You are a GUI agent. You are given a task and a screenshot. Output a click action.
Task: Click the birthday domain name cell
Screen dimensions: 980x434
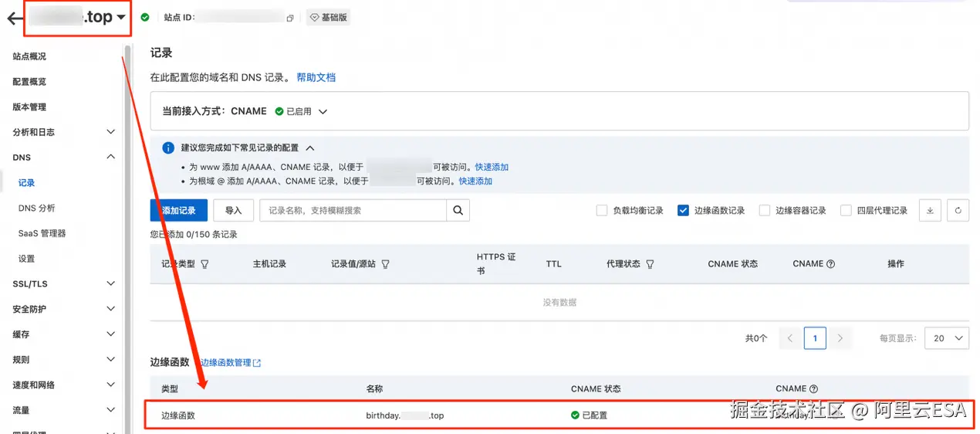coord(405,415)
